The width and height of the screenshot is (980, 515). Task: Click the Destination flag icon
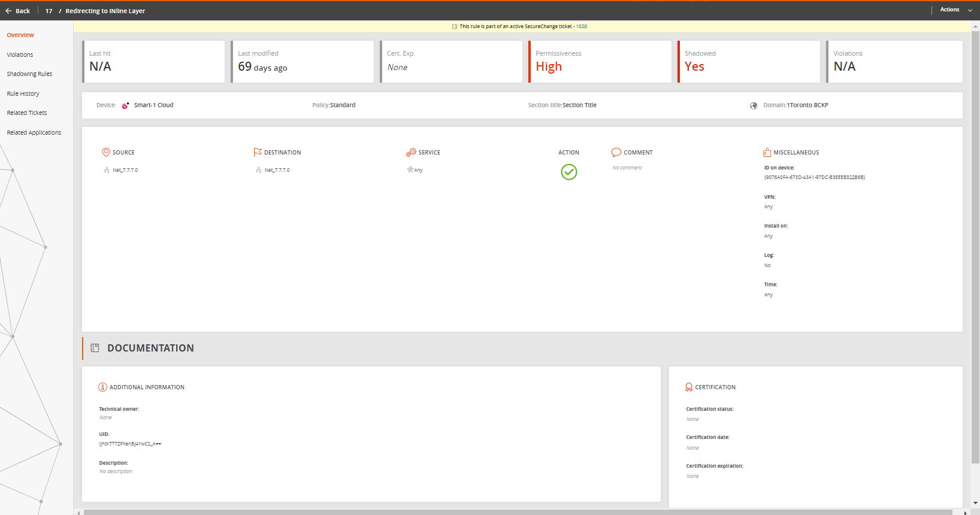pyautogui.click(x=258, y=152)
